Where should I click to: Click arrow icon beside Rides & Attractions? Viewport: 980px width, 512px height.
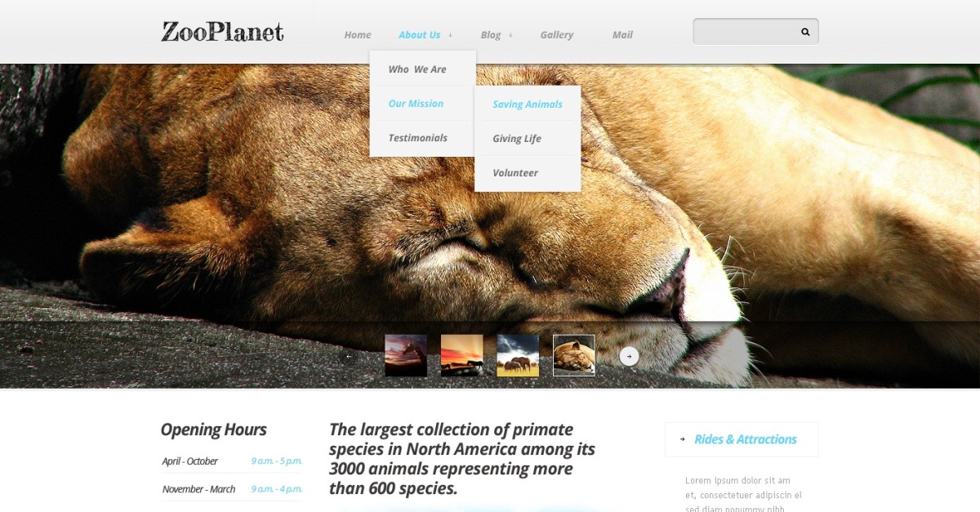pyautogui.click(x=683, y=439)
